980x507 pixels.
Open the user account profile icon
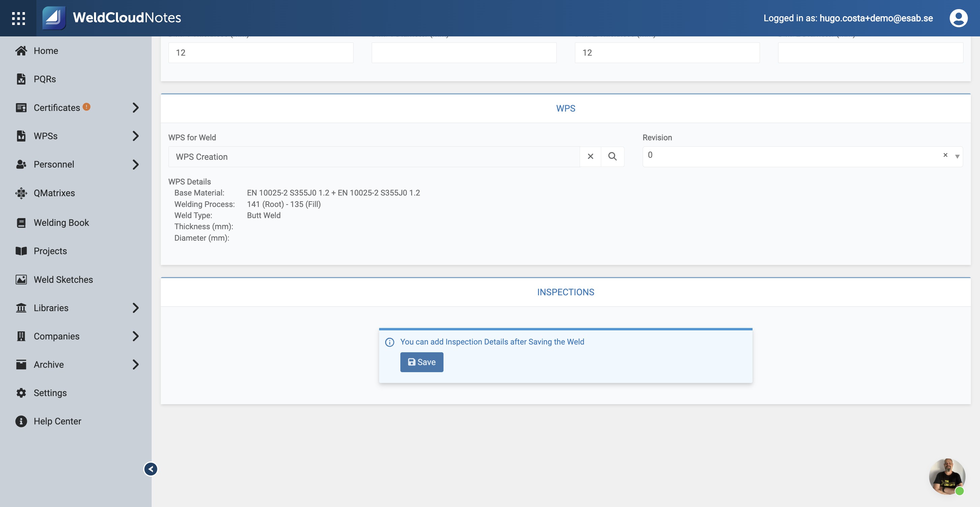[958, 18]
